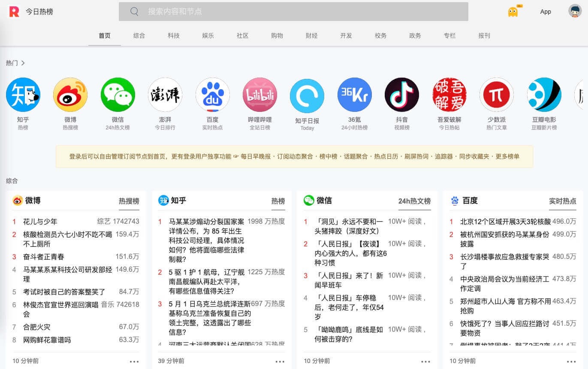This screenshot has width=588, height=369.
Task: Open 微博 topic 奋斗者正青春
Action: click(x=44, y=257)
